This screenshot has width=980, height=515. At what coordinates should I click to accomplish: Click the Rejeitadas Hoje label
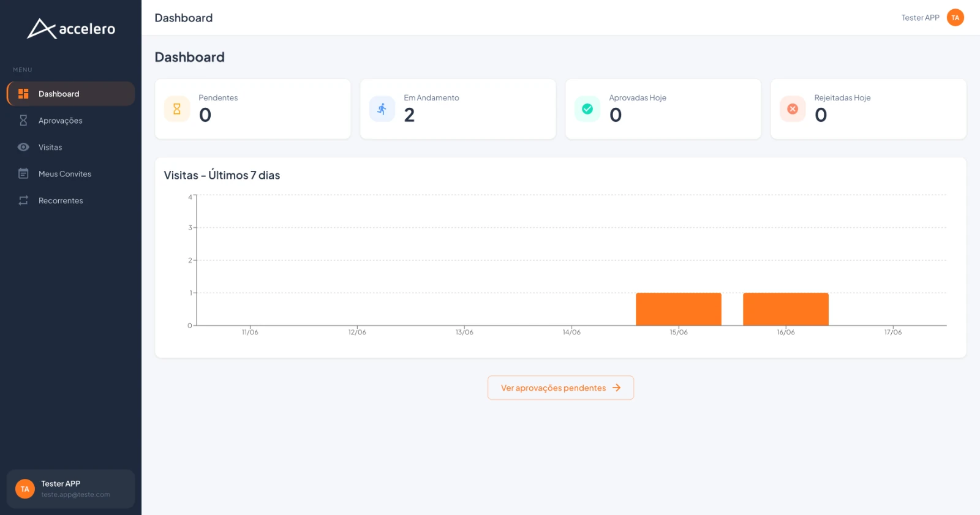coord(842,98)
